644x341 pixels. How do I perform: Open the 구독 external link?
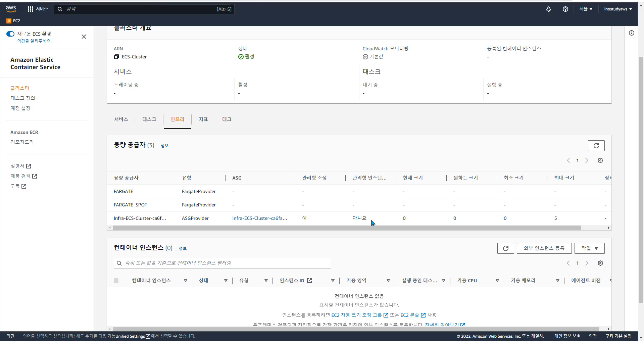coord(18,186)
